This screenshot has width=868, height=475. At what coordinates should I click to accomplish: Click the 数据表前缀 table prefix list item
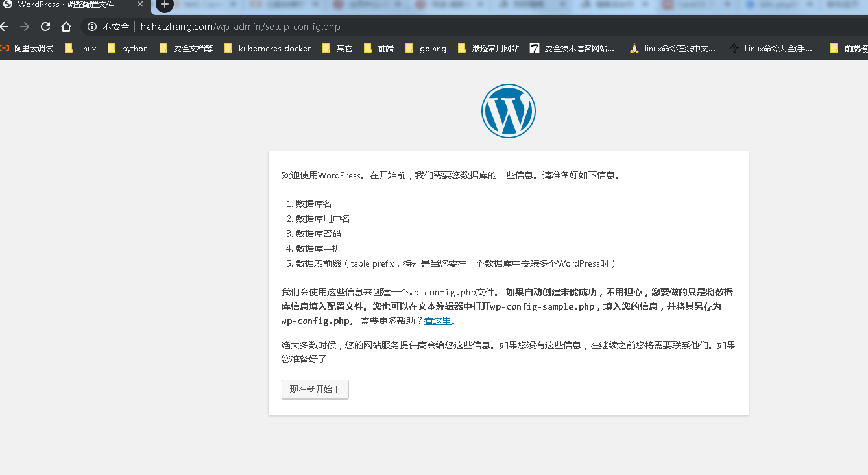[456, 263]
